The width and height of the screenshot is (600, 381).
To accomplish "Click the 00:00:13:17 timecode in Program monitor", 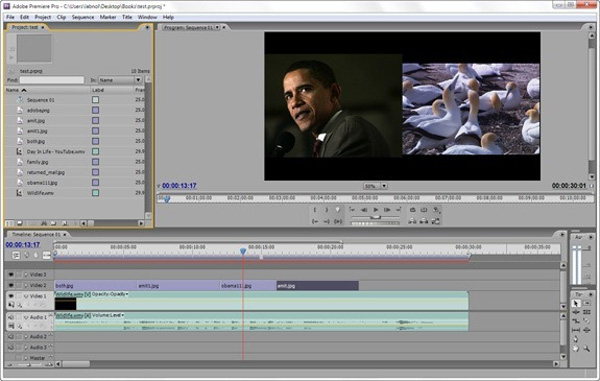I will tap(179, 186).
